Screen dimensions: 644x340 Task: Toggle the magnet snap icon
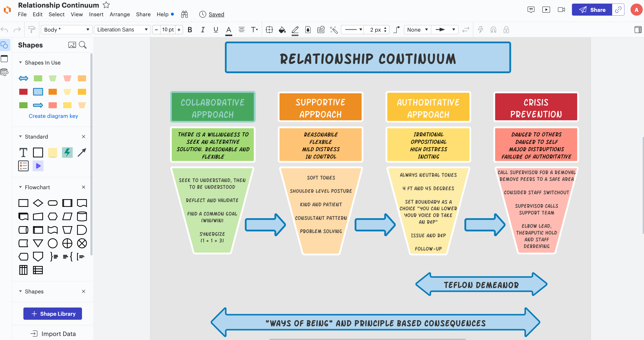(x=493, y=30)
